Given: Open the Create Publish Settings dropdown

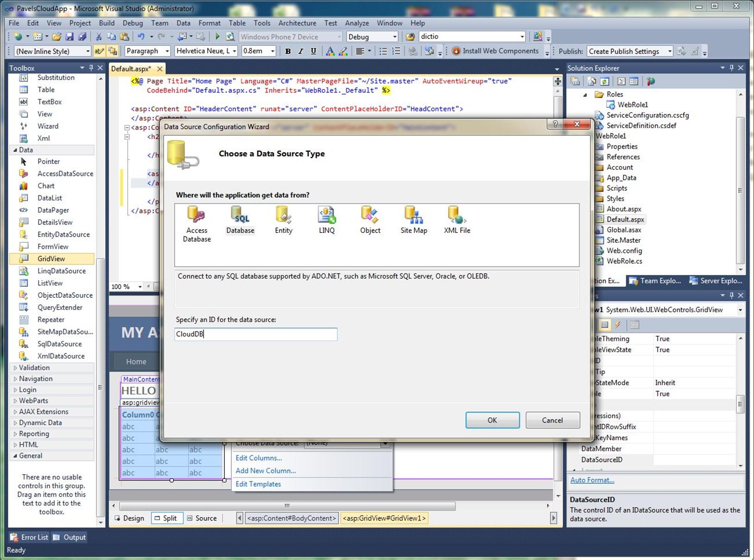Looking at the screenshot, I should coord(670,51).
